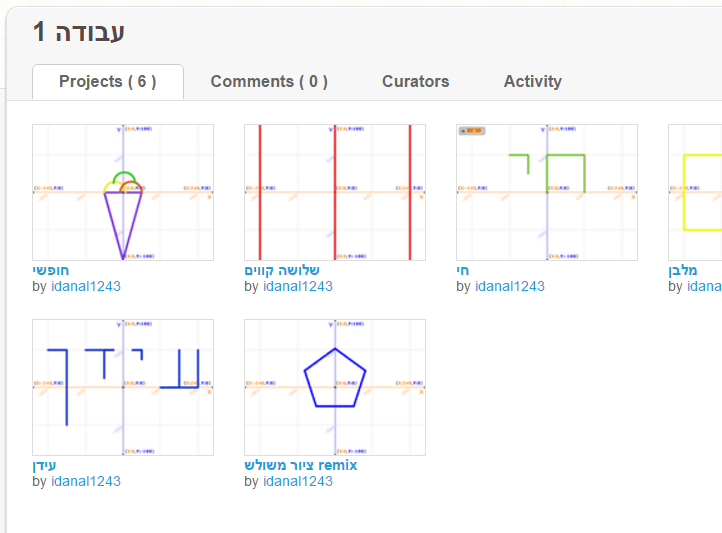722x533 pixels.
Task: Click the עידן project title link
Action: [x=44, y=465]
